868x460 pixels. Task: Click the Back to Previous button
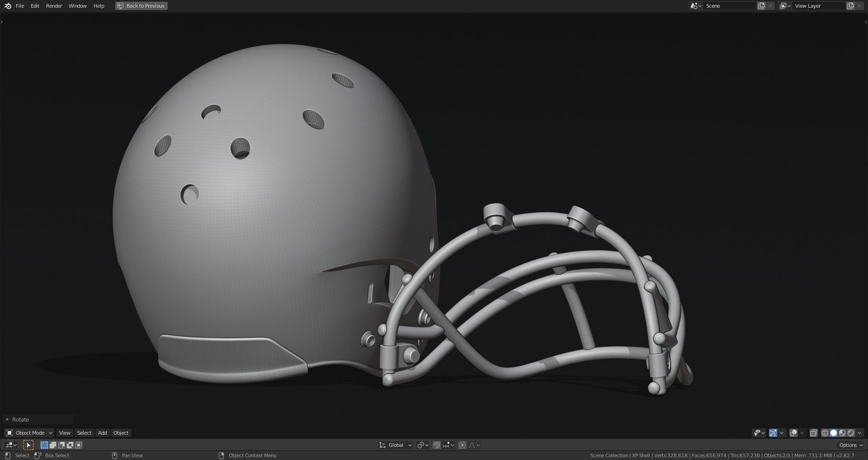pyautogui.click(x=141, y=6)
